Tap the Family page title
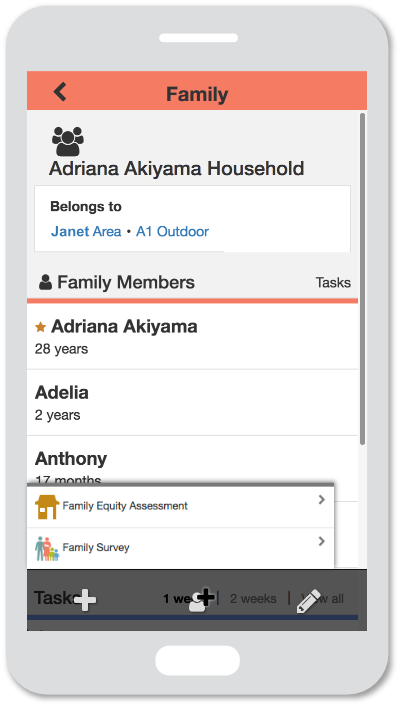 point(197,94)
